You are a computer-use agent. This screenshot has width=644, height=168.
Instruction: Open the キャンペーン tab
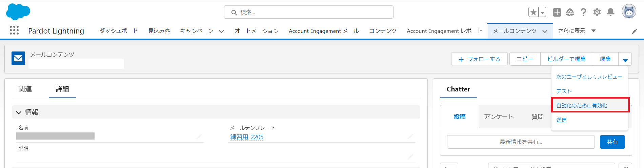[197, 31]
